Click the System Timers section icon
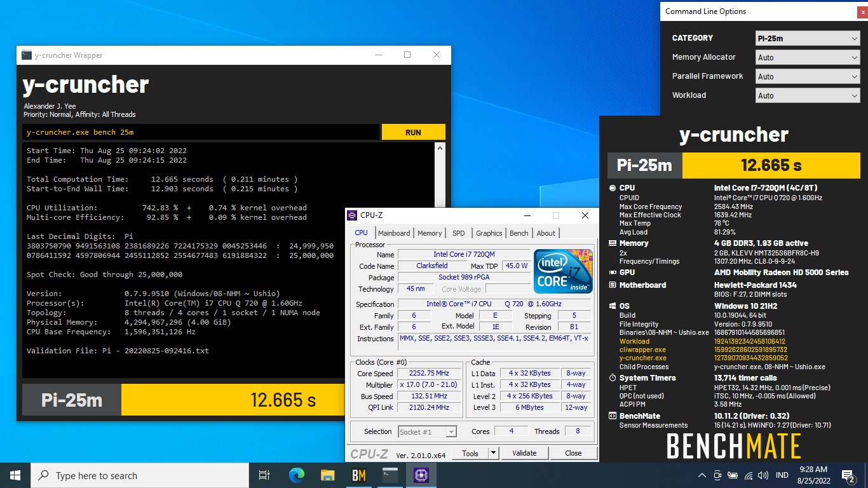Image resolution: width=868 pixels, height=488 pixels. click(x=612, y=378)
